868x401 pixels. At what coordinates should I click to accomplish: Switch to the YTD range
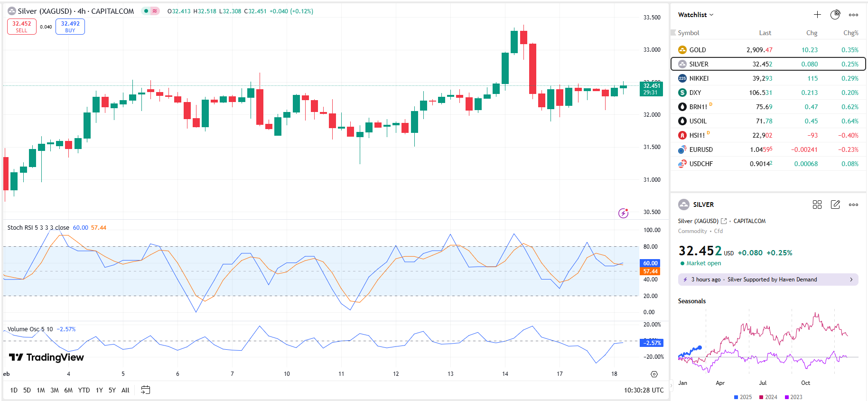click(x=84, y=390)
